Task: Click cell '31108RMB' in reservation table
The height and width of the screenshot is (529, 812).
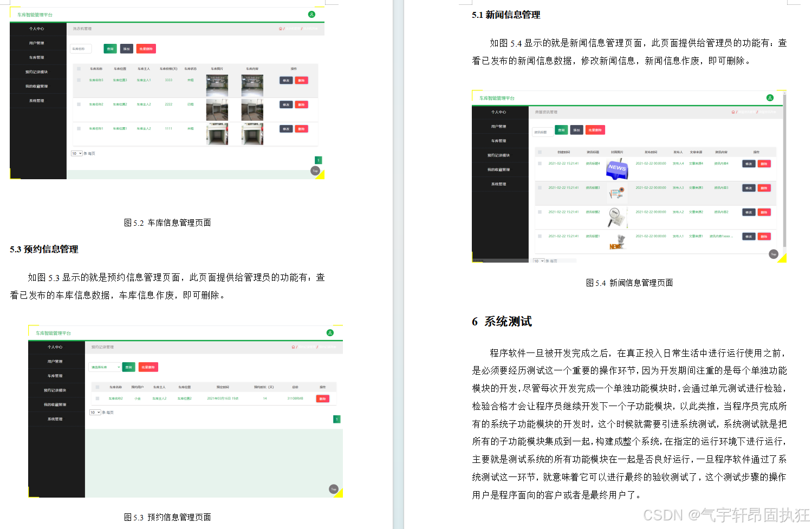Action: click(295, 399)
